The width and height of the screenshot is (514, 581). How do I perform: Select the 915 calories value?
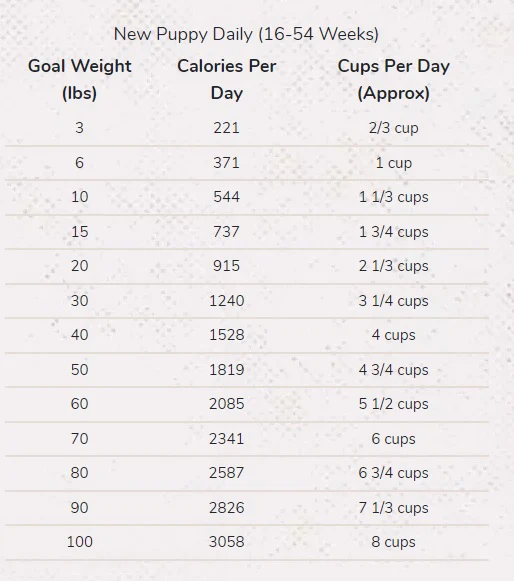tap(226, 266)
